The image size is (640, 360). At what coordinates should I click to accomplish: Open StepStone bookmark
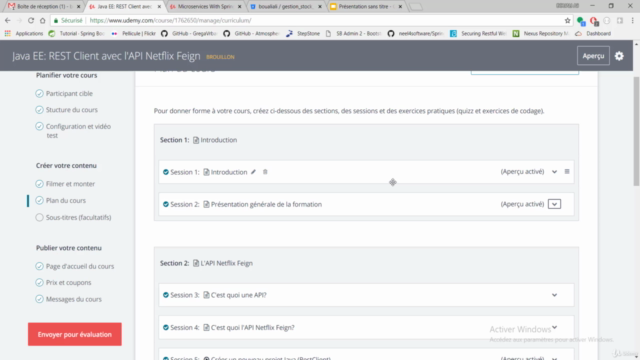click(x=303, y=33)
